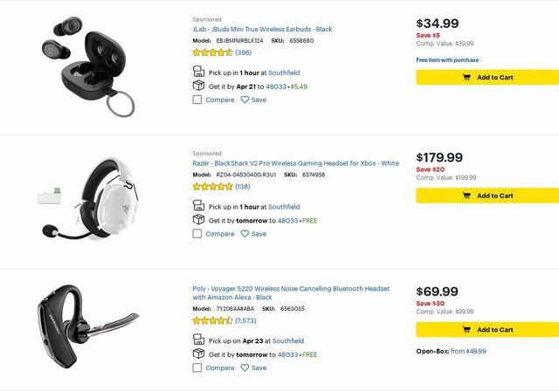
Task: Click the heart Save icon for Razer headset
Action: pyautogui.click(x=245, y=234)
